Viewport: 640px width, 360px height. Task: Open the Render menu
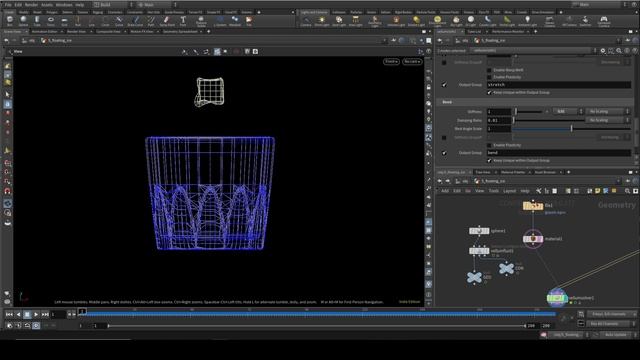pyautogui.click(x=31, y=4)
